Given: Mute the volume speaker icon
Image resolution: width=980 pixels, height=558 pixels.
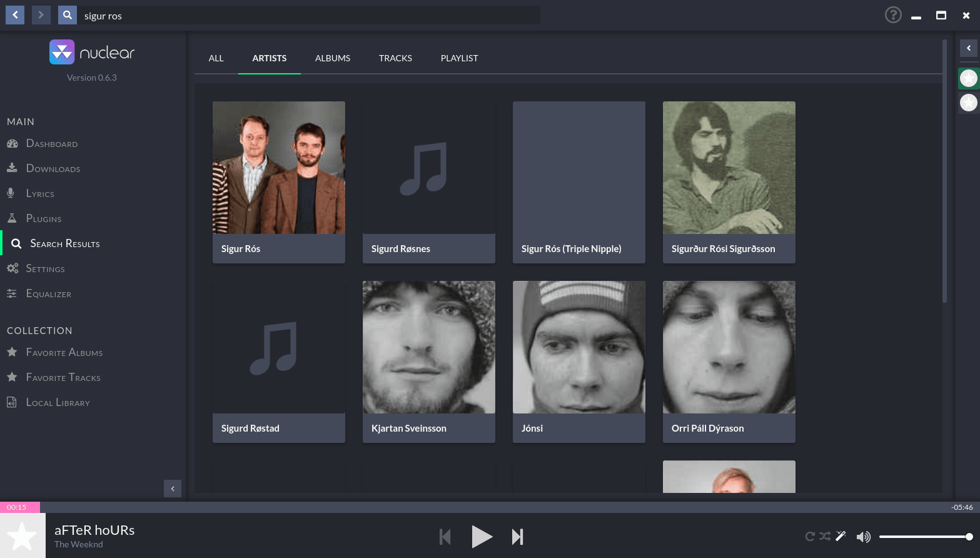Looking at the screenshot, I should coord(864,537).
